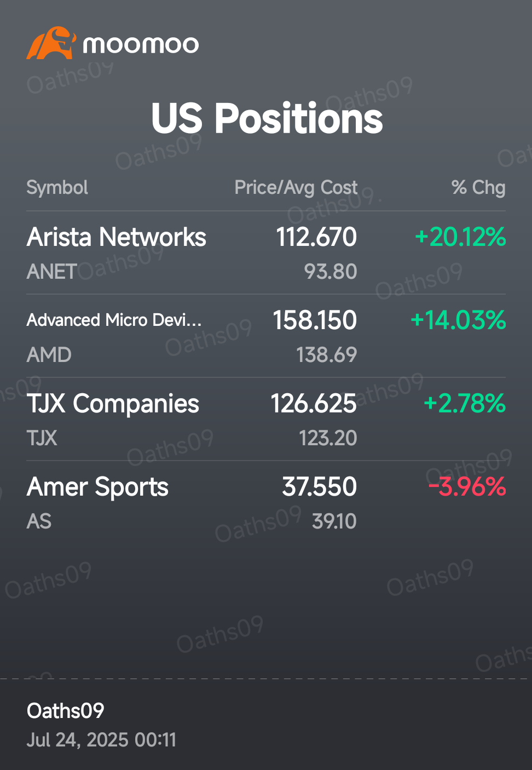532x770 pixels.
Task: Click the Price/Avg Cost column header
Action: click(296, 187)
